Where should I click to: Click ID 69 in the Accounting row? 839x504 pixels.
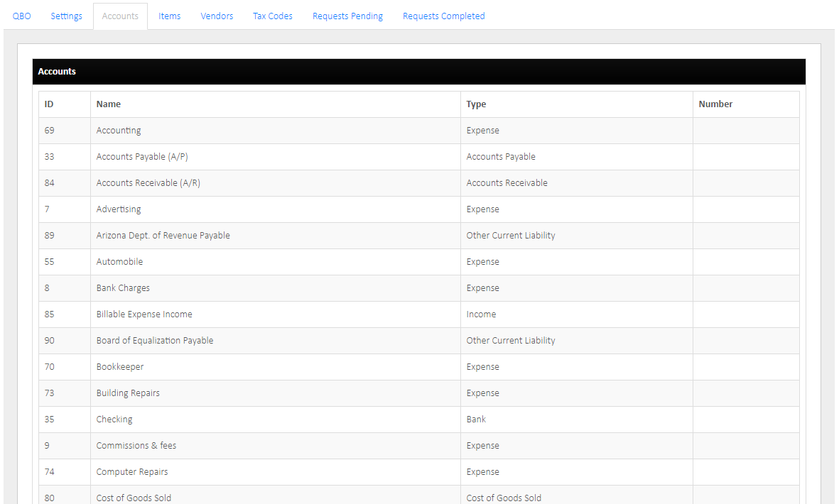(49, 131)
